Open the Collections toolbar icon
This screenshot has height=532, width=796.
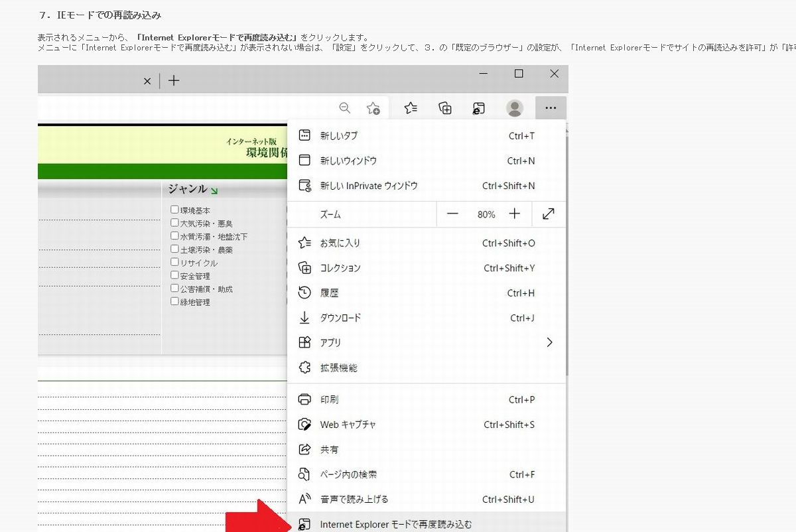click(x=446, y=108)
